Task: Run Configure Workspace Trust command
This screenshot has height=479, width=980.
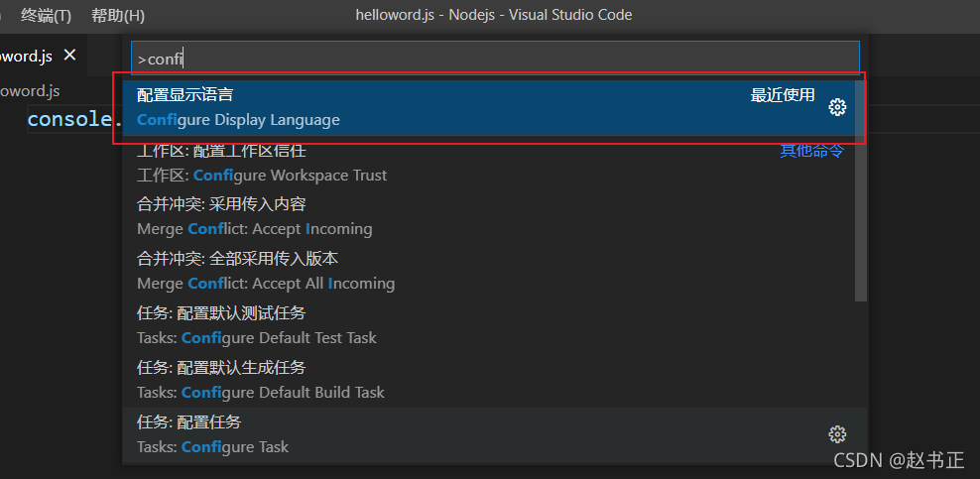Action: 489,163
